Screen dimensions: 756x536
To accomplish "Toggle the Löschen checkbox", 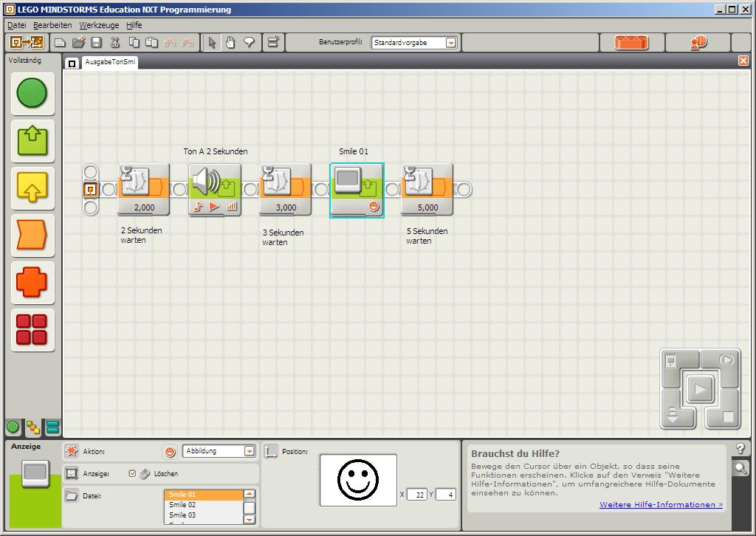I will click(133, 473).
